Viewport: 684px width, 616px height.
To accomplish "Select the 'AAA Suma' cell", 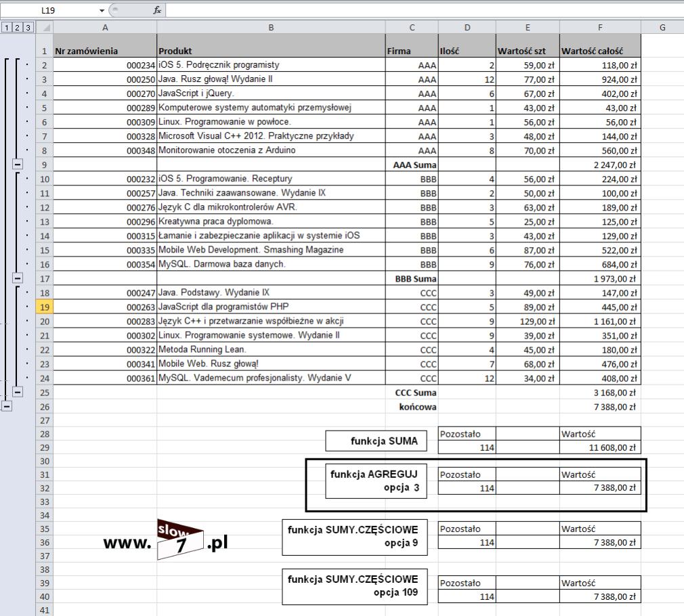I will (x=412, y=164).
